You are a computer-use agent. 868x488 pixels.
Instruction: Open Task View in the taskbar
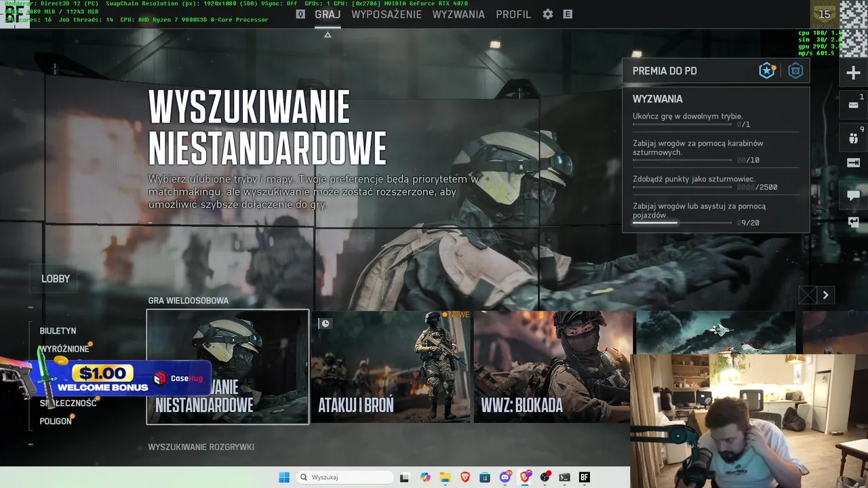tap(404, 477)
